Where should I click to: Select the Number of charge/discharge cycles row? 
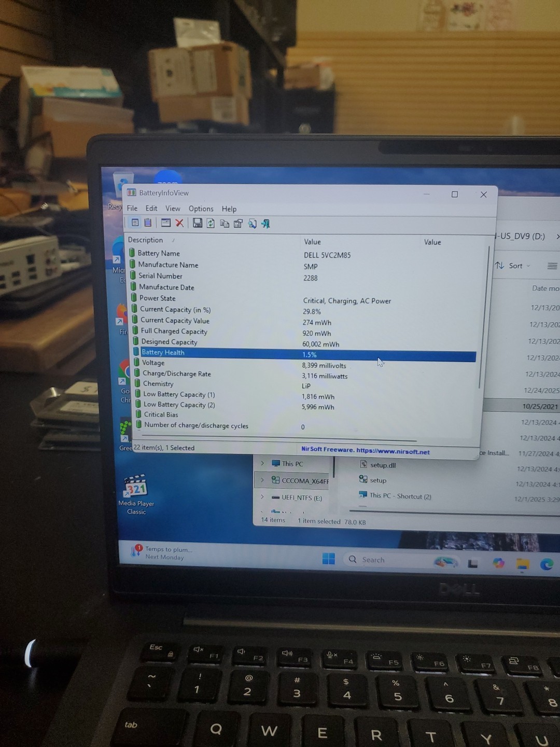(306, 426)
